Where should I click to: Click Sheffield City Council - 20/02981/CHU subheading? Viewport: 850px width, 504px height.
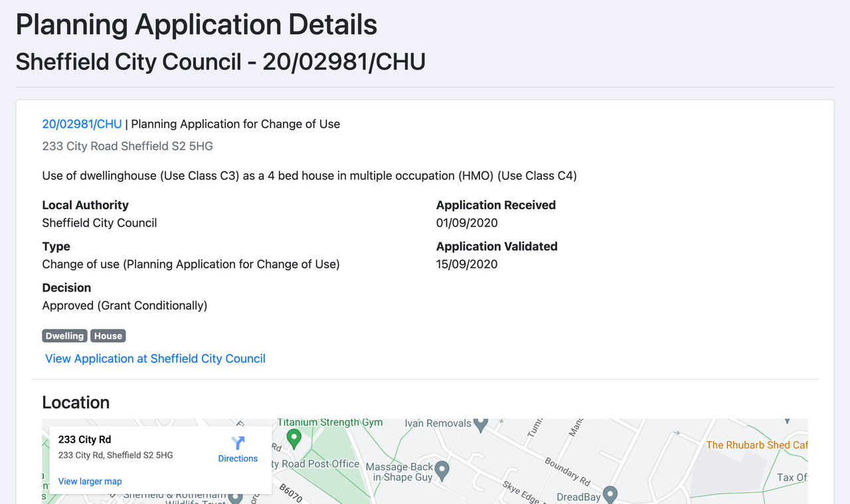220,62
